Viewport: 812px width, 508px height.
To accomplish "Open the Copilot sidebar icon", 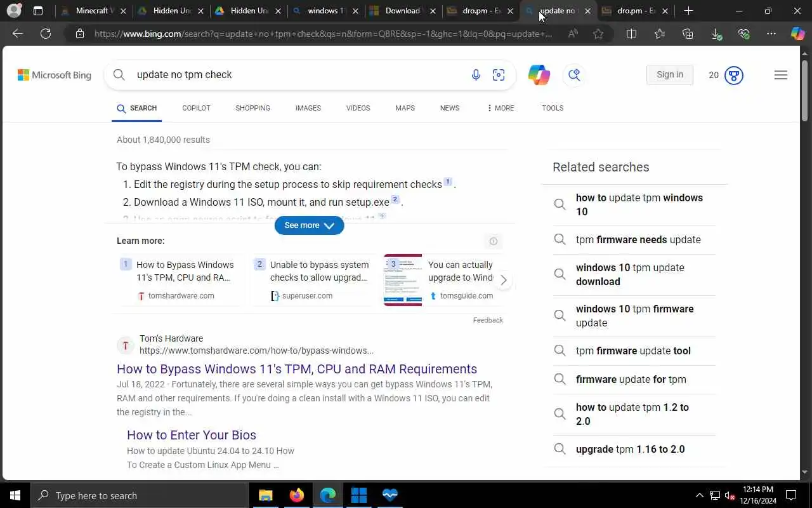I will [x=797, y=34].
